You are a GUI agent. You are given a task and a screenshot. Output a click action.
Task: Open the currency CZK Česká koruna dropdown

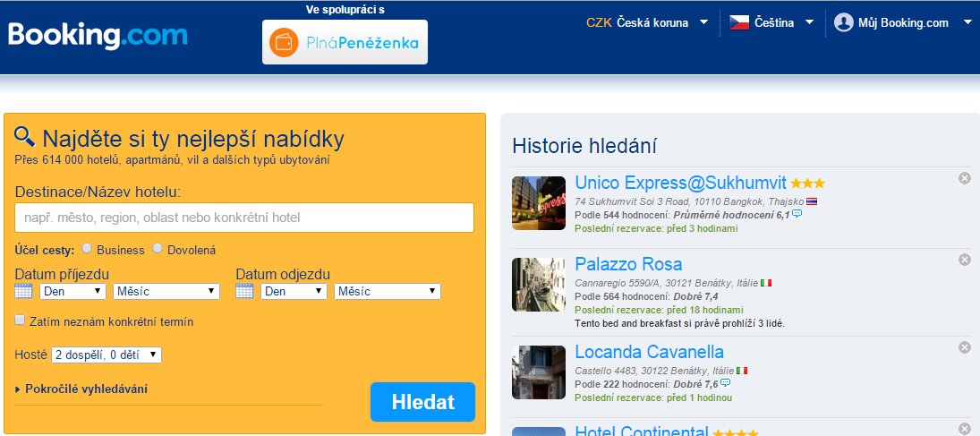point(647,23)
